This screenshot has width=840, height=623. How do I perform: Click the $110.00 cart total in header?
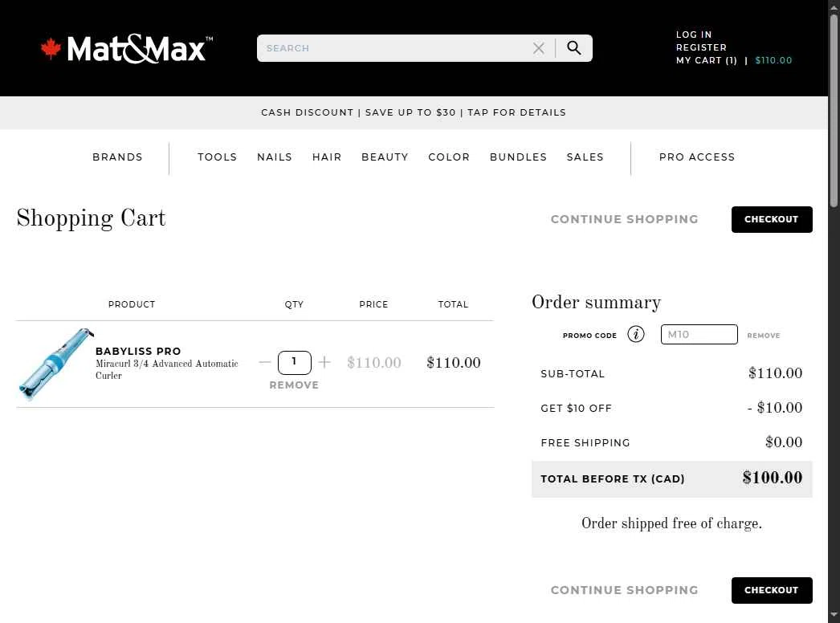pyautogui.click(x=773, y=60)
